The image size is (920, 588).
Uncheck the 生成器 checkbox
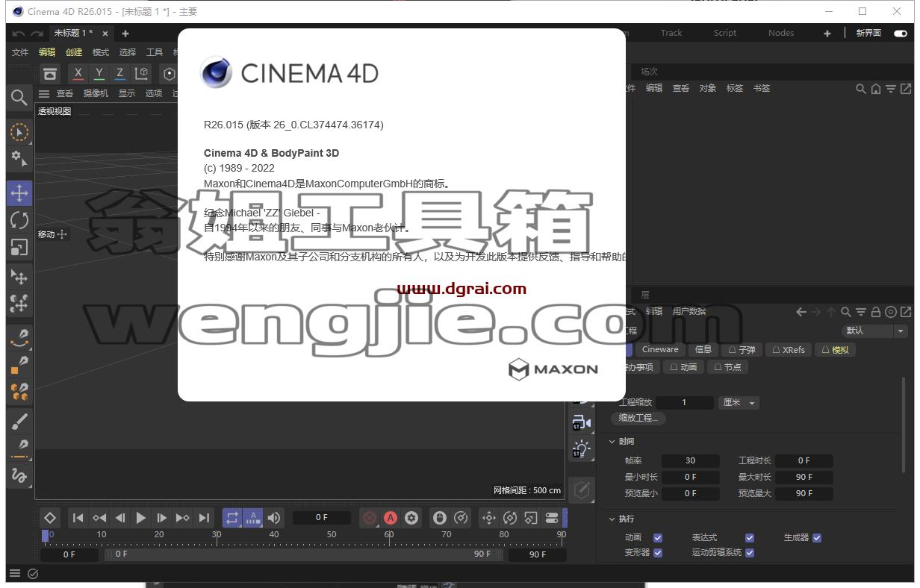click(x=817, y=537)
